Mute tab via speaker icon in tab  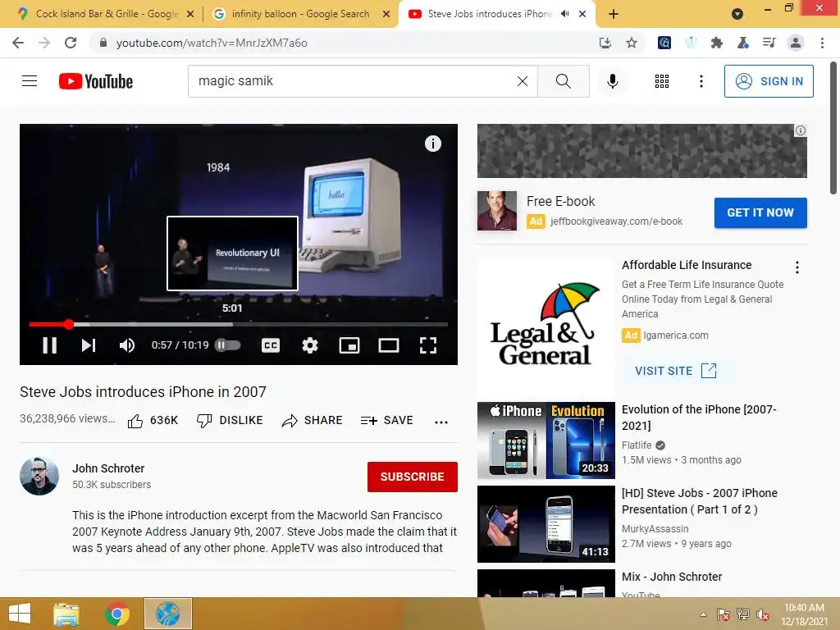(564, 14)
